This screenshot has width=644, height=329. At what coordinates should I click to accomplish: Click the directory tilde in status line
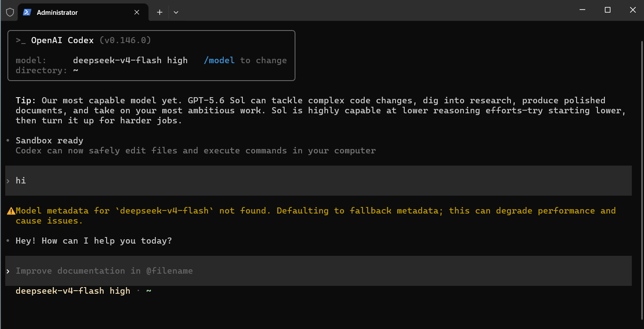[x=149, y=291]
